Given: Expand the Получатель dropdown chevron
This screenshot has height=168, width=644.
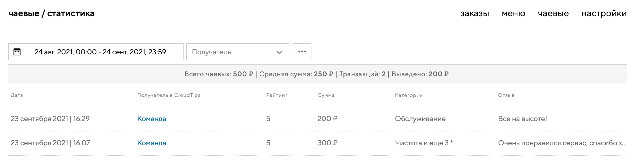Looking at the screenshot, I should [x=279, y=52].
